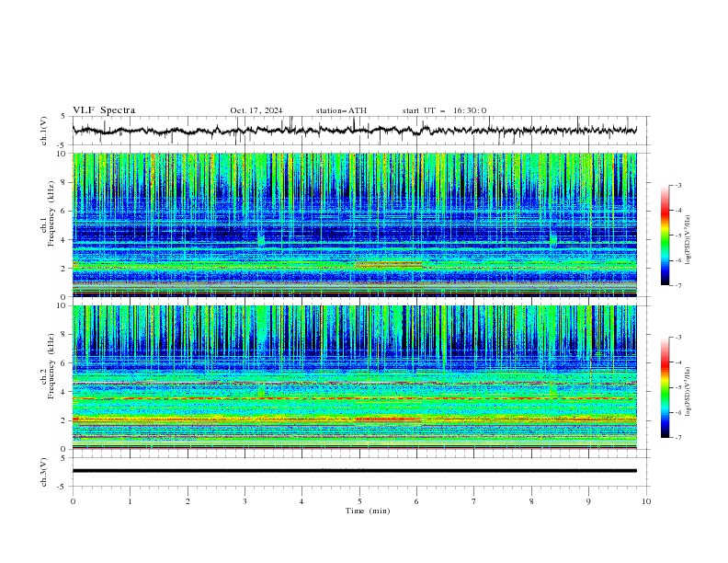This screenshot has height=563, width=728.
Task: Click time axis tick label '5'
Action: click(x=359, y=501)
